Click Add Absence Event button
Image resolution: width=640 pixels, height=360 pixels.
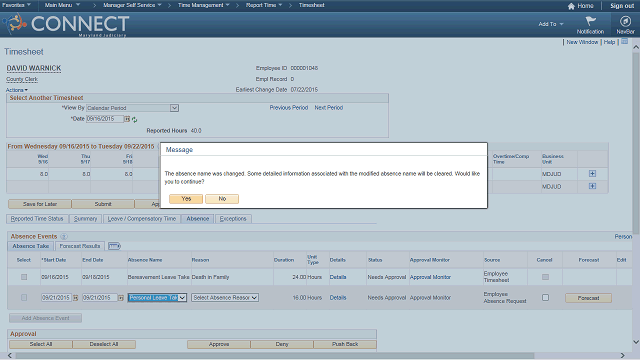pyautogui.click(x=45, y=318)
